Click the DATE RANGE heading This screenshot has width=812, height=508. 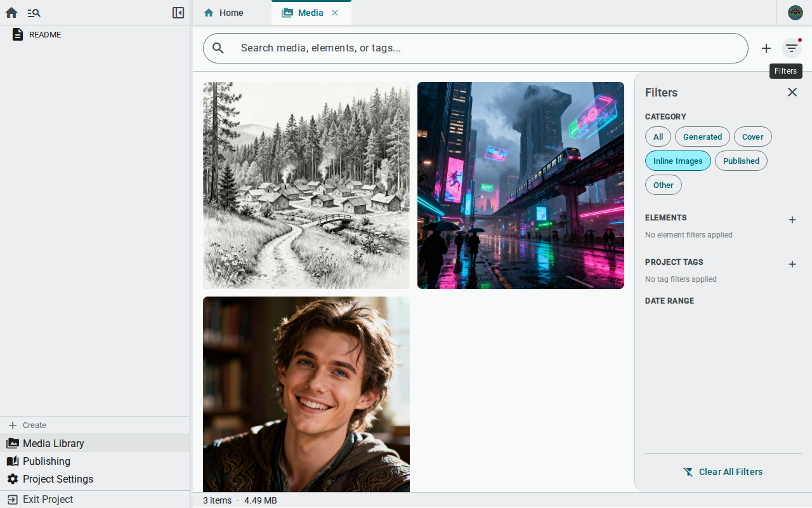point(669,301)
